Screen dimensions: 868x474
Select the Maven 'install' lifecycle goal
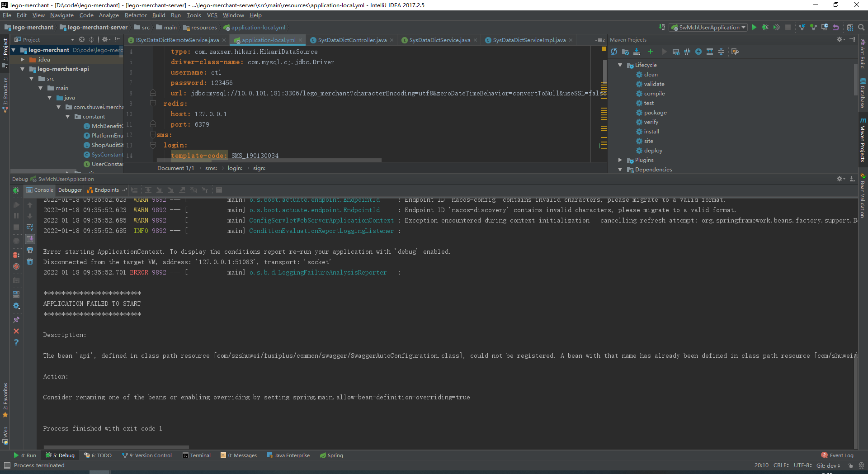click(651, 132)
